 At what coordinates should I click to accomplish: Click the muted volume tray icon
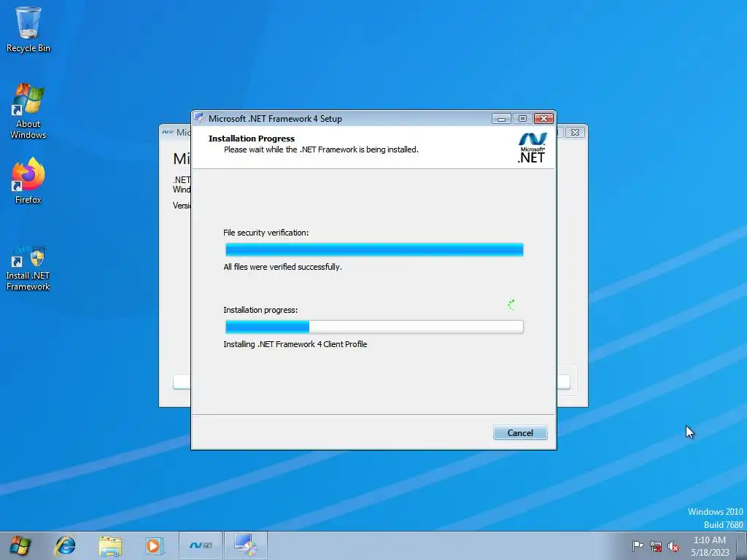tap(673, 546)
